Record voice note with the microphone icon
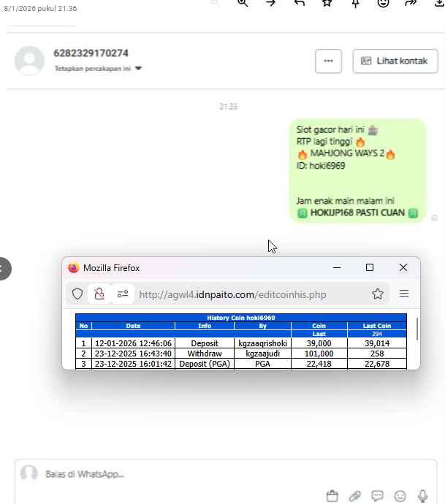 (423, 496)
